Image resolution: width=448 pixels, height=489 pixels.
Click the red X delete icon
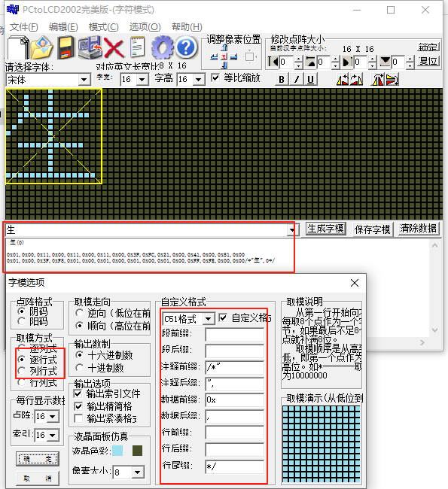[114, 48]
